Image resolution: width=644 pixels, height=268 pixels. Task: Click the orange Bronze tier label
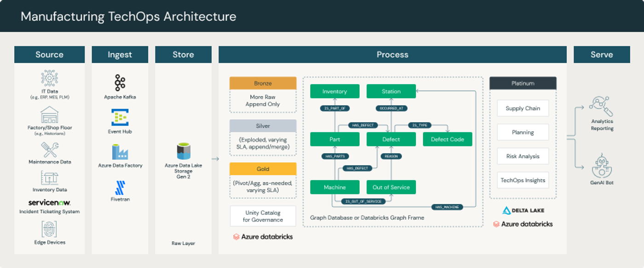click(x=263, y=83)
